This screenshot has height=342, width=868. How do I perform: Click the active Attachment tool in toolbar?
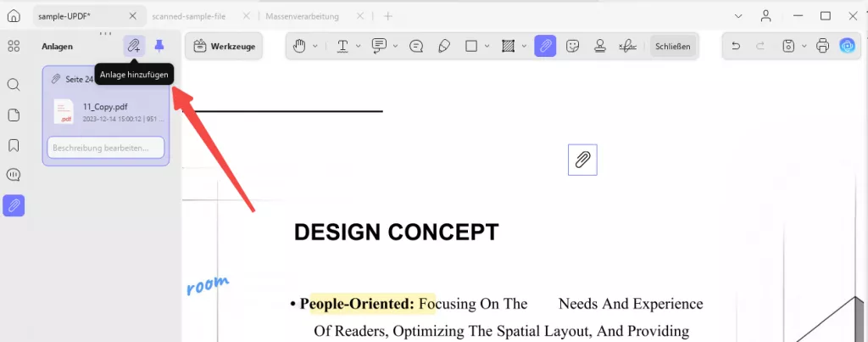545,46
